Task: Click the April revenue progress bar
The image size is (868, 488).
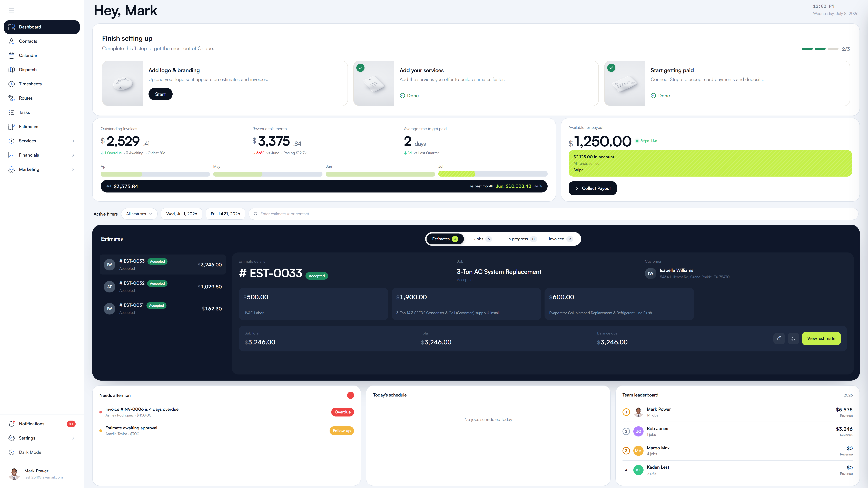Action: point(155,174)
